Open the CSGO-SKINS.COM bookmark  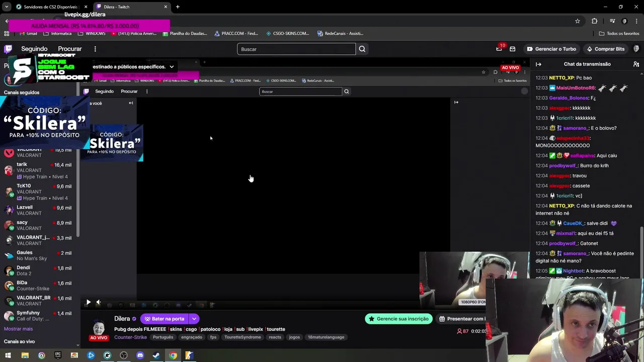tap(287, 33)
